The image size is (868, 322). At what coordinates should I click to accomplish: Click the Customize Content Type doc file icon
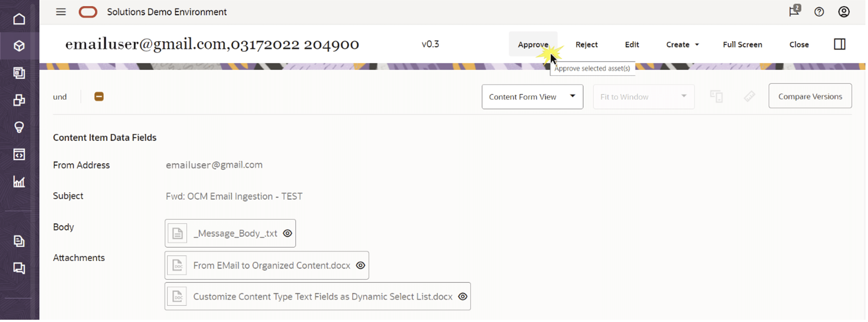coord(177,297)
